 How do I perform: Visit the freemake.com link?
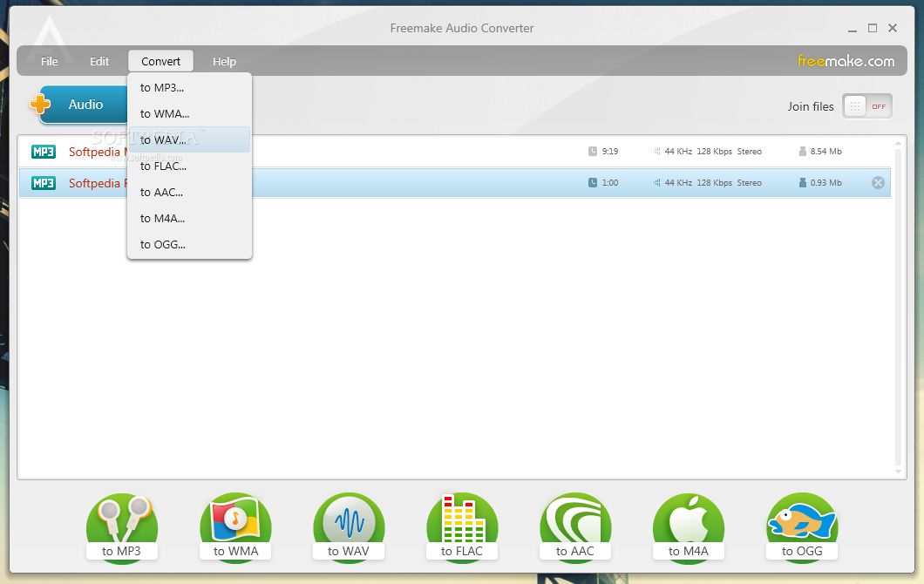tap(846, 61)
